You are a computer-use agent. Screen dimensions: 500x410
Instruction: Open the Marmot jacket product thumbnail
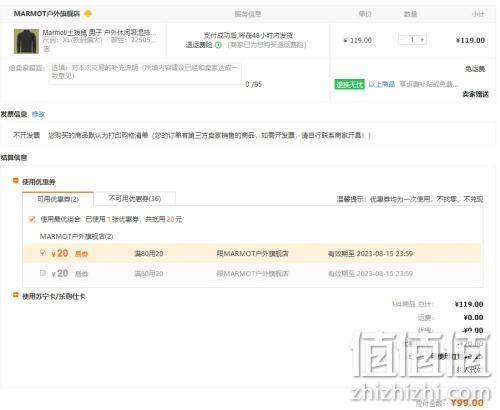coord(26,41)
